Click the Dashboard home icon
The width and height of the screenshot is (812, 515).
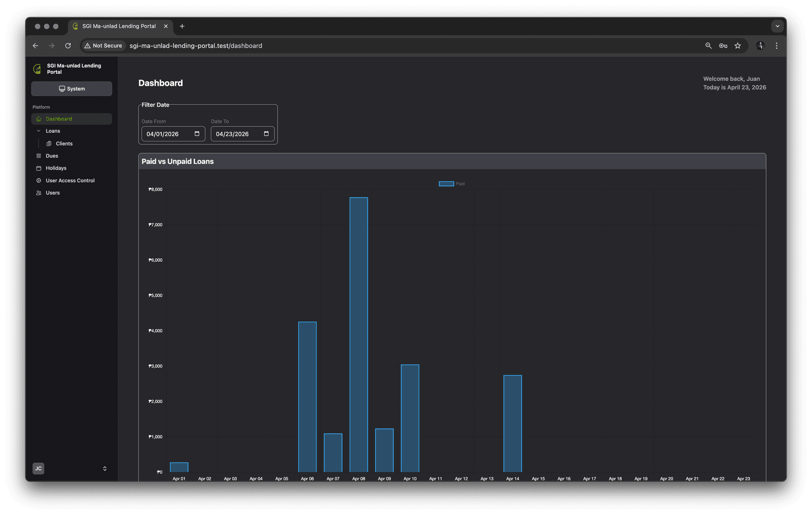point(38,119)
